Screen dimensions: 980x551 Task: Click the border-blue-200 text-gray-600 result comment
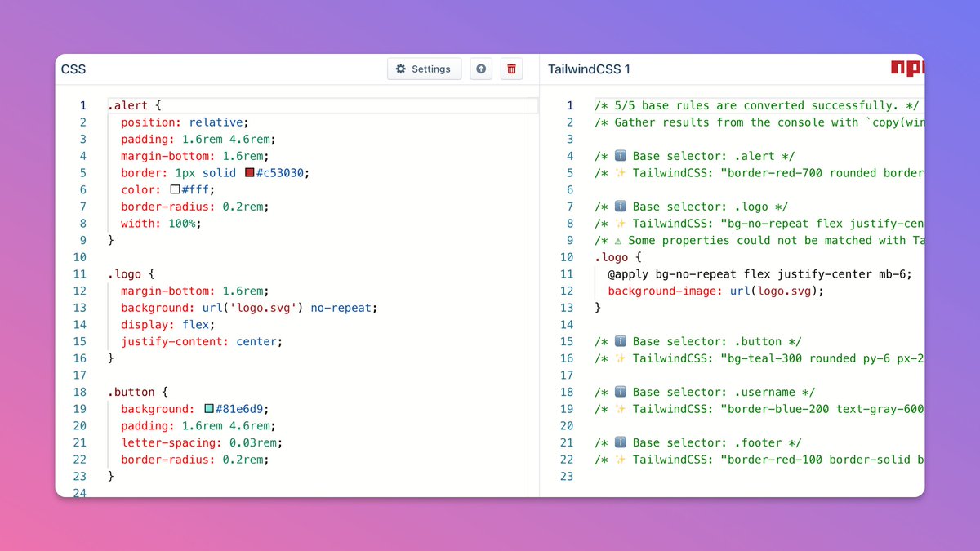click(x=759, y=409)
